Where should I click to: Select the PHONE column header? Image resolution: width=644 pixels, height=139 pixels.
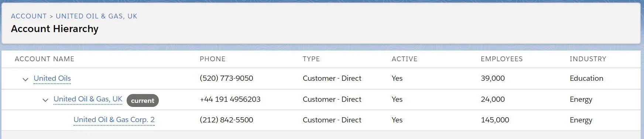[213, 59]
